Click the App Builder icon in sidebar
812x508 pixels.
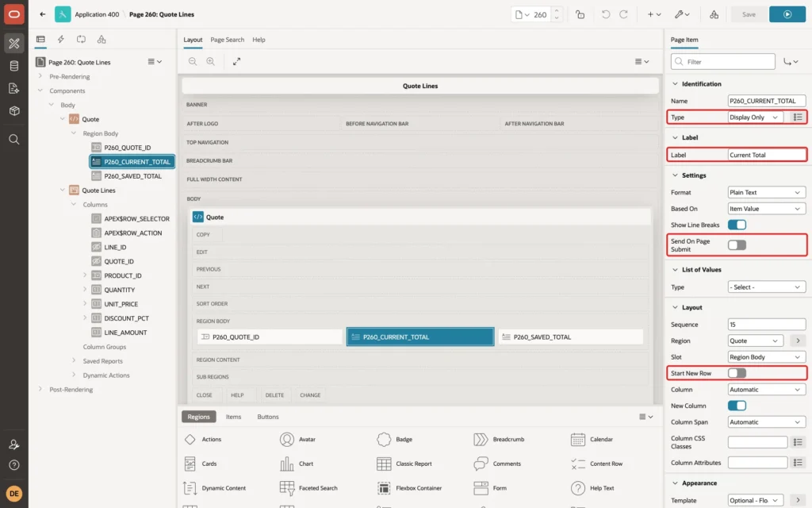pyautogui.click(x=14, y=43)
